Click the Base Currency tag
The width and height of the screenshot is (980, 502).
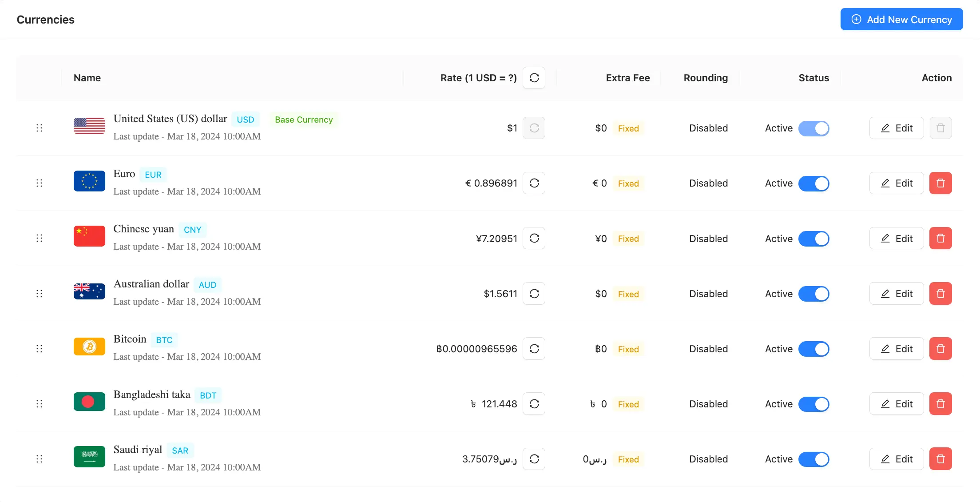(304, 120)
